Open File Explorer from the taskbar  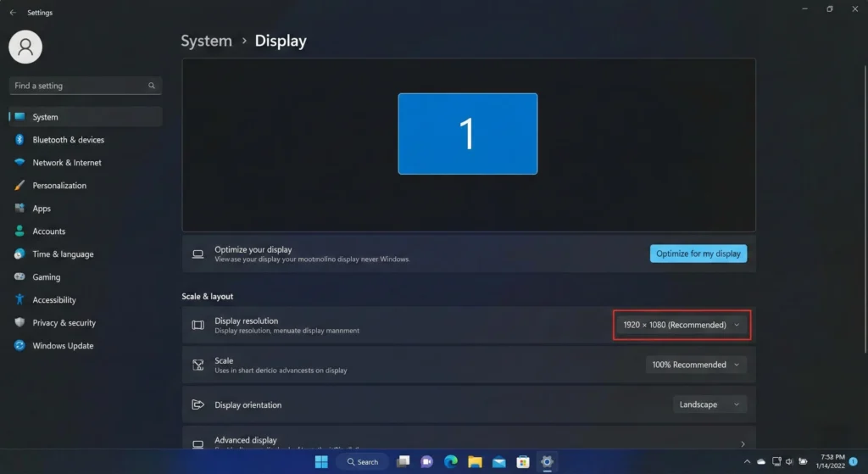475,462
